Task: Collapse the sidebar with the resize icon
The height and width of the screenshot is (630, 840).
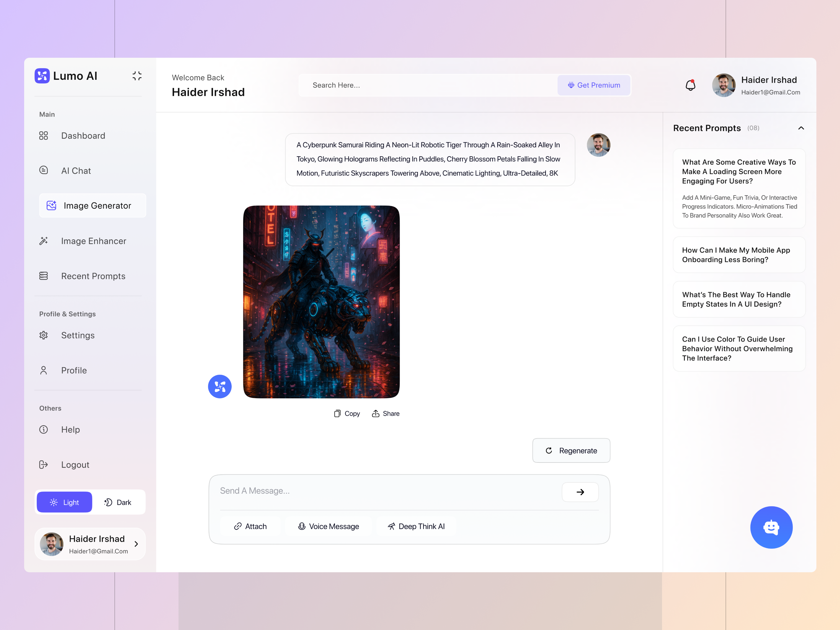Action: coord(137,76)
